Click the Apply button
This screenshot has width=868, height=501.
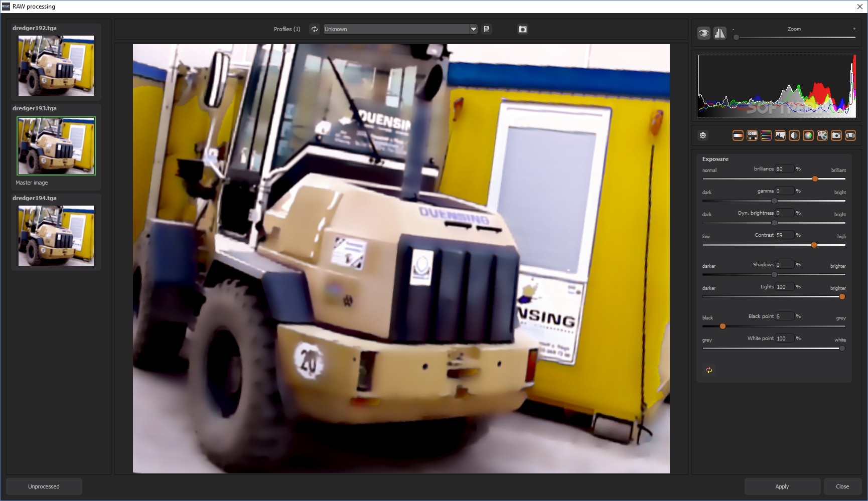click(782, 486)
